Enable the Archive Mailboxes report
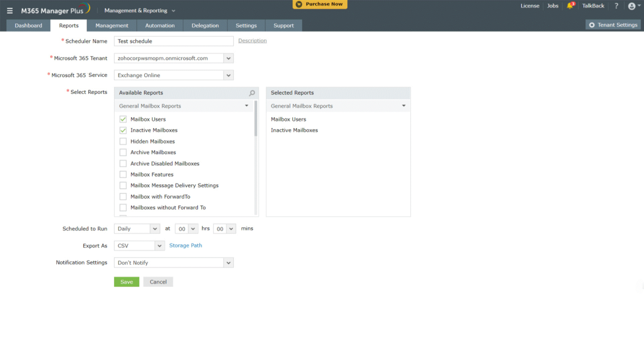 point(123,152)
